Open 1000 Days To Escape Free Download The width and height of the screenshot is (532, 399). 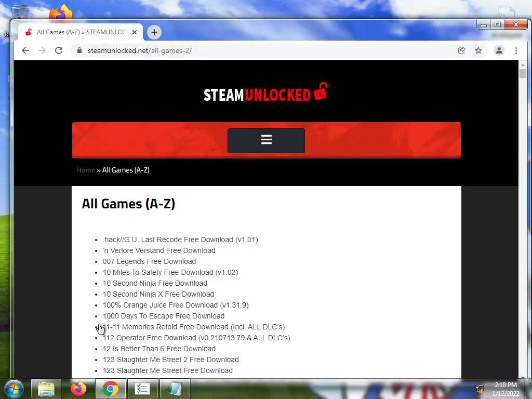coord(164,316)
